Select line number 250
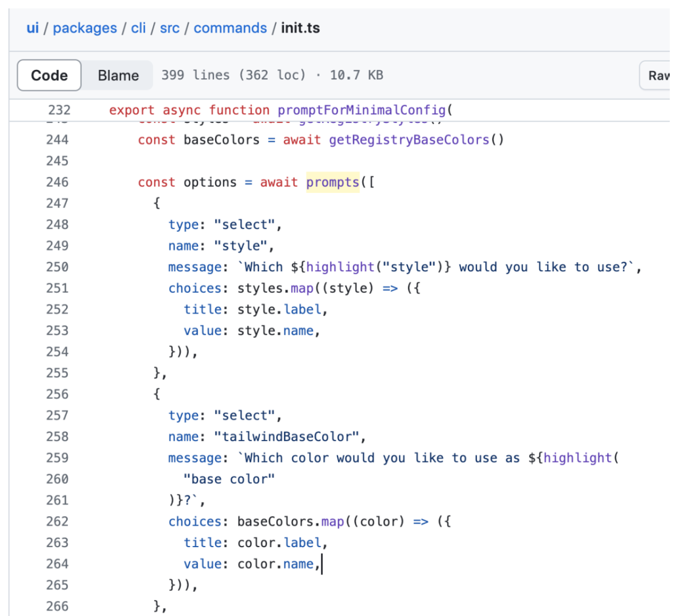Screen dimensions: 675x616 coord(57,267)
